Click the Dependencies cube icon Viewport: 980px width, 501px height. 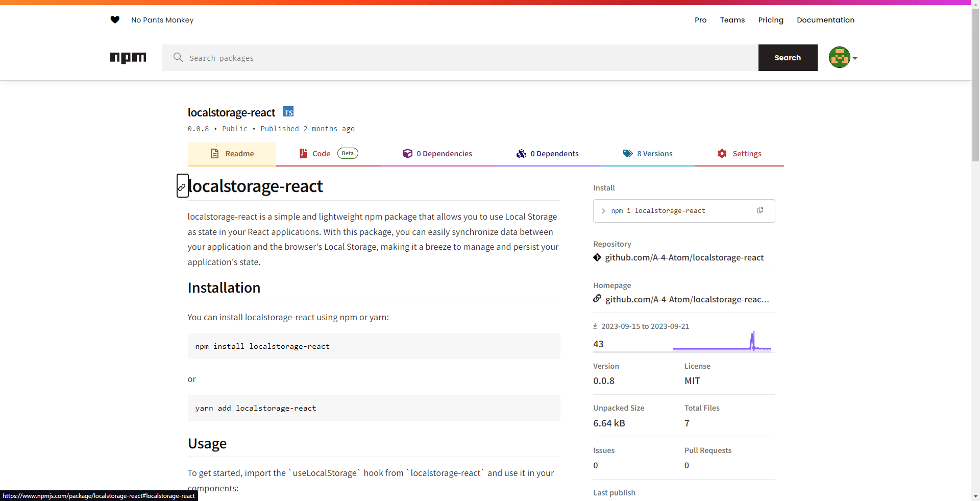407,153
